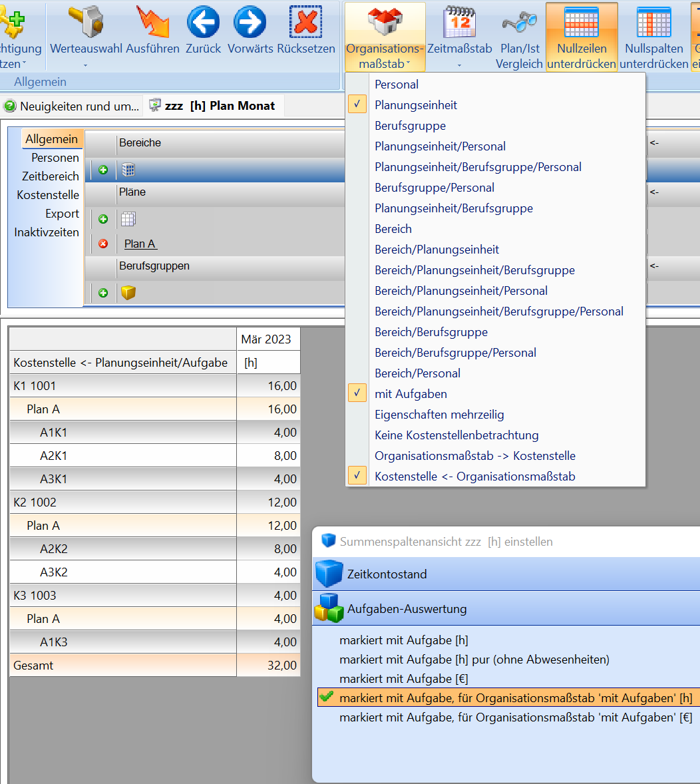Add a Berufsgruppe with green plus icon
This screenshot has width=700, height=784.
pyautogui.click(x=103, y=293)
